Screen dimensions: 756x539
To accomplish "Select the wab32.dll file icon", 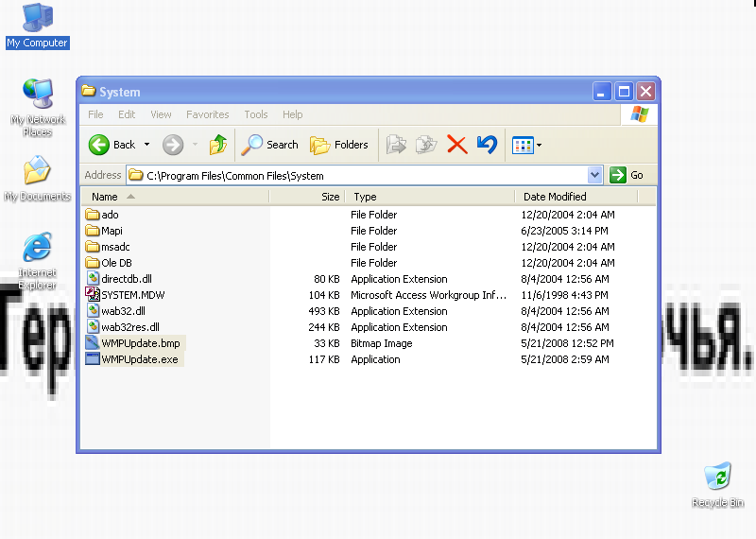I will 93,311.
